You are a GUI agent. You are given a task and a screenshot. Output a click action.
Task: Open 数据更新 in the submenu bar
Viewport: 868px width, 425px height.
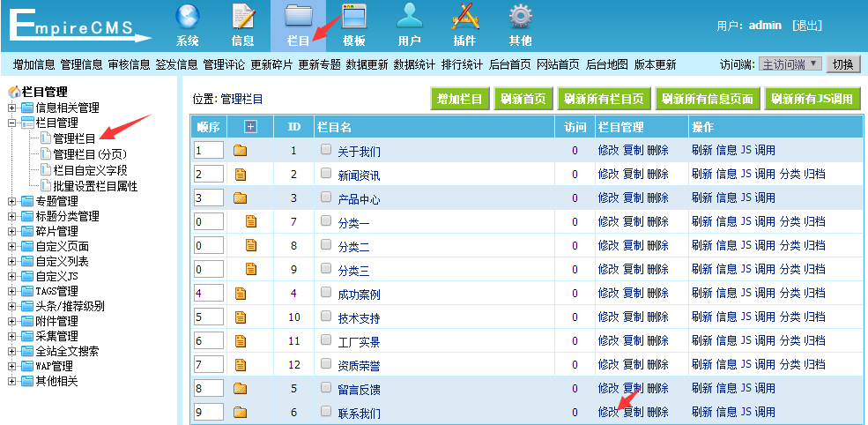[367, 64]
